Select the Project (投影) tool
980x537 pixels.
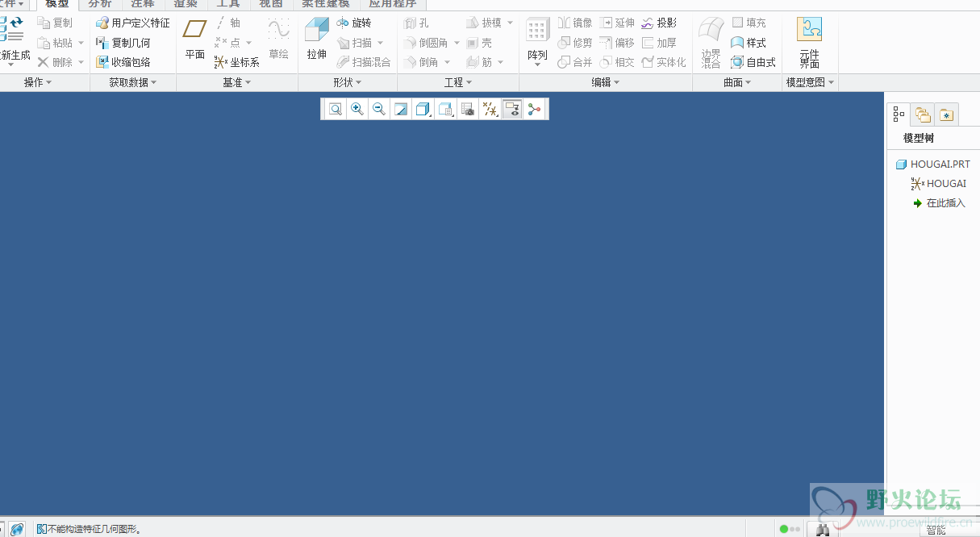660,23
